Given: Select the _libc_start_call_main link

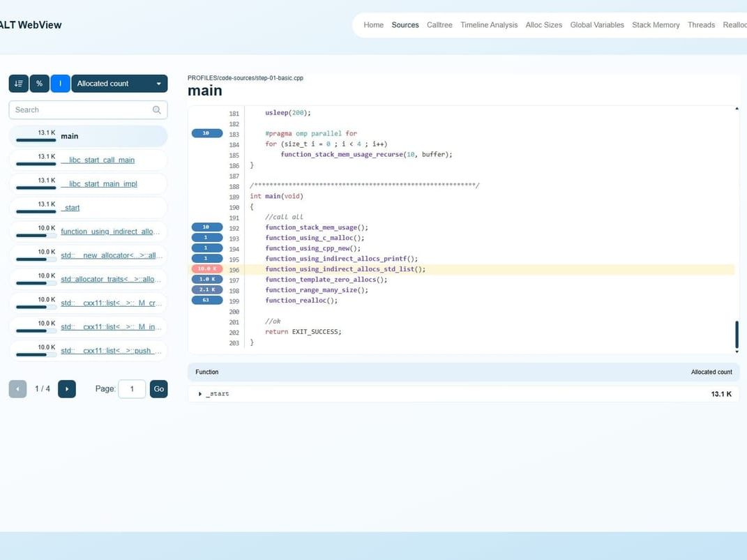Looking at the screenshot, I should 98,160.
